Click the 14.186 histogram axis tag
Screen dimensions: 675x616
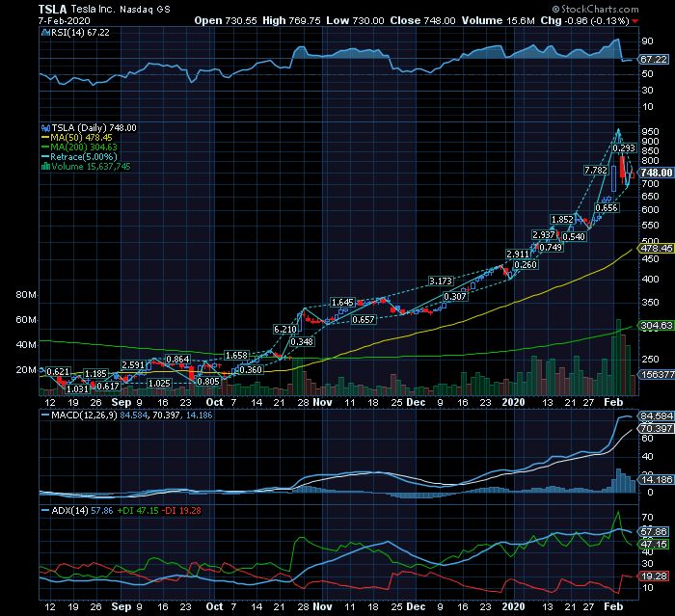[x=656, y=479]
